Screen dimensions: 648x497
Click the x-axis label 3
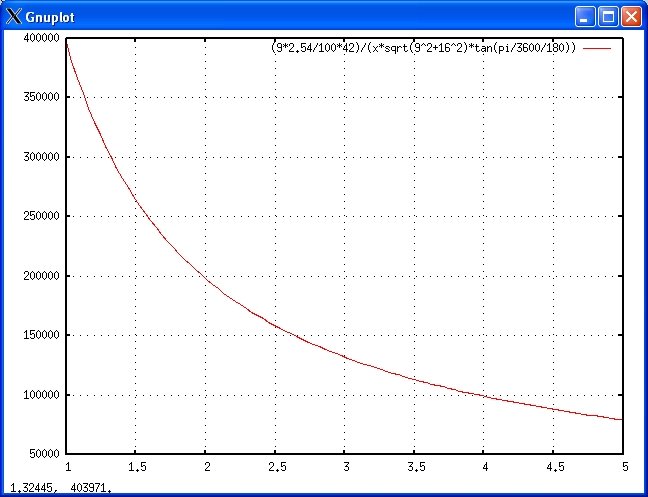[x=346, y=467]
